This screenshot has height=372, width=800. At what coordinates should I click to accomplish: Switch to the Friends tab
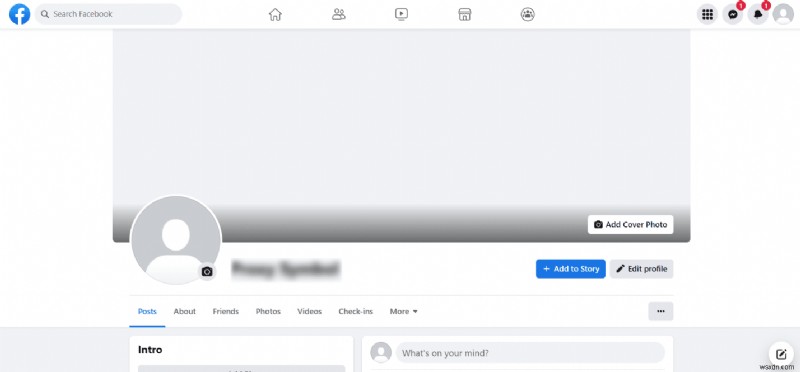(x=226, y=311)
